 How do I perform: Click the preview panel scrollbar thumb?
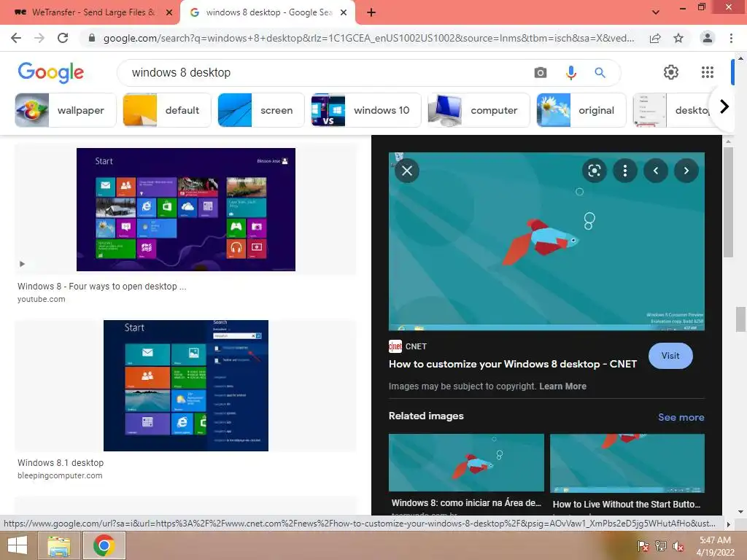pos(728,203)
